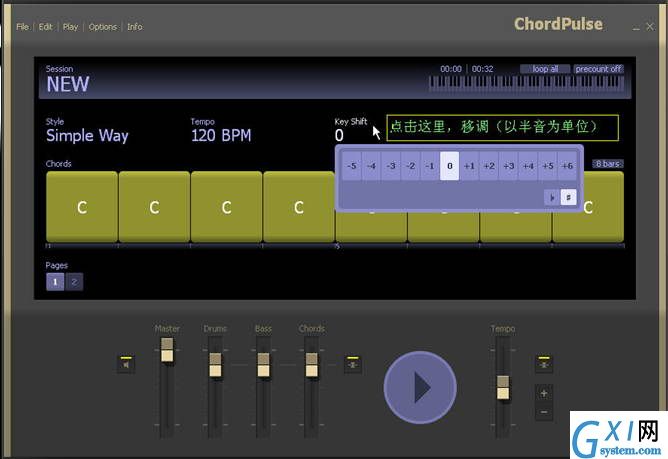
Task: Choose key shift +5
Action: pyautogui.click(x=547, y=166)
